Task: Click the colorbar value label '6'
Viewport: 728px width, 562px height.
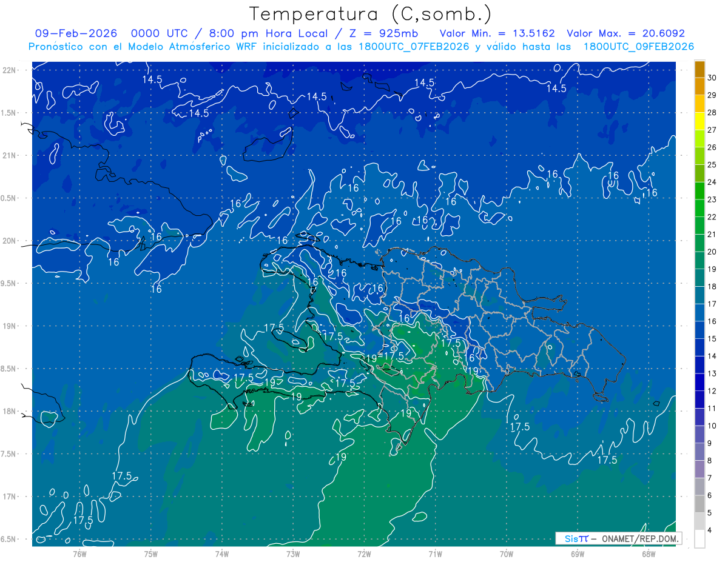Action: pos(710,495)
